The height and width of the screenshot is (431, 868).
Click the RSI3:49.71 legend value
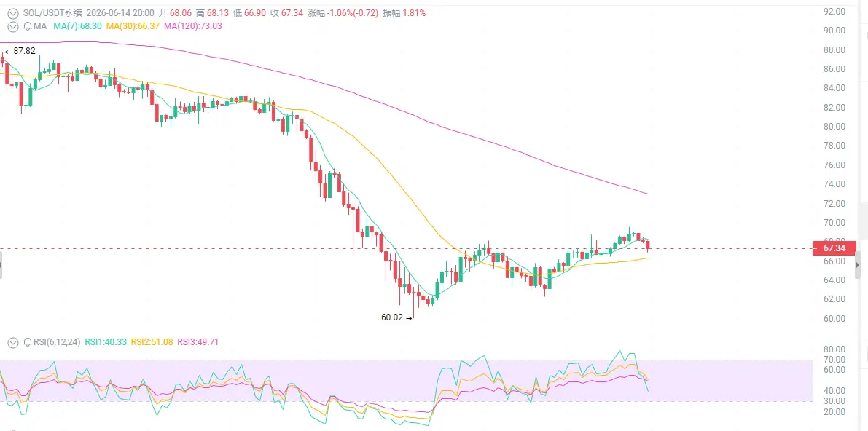pyautogui.click(x=198, y=342)
